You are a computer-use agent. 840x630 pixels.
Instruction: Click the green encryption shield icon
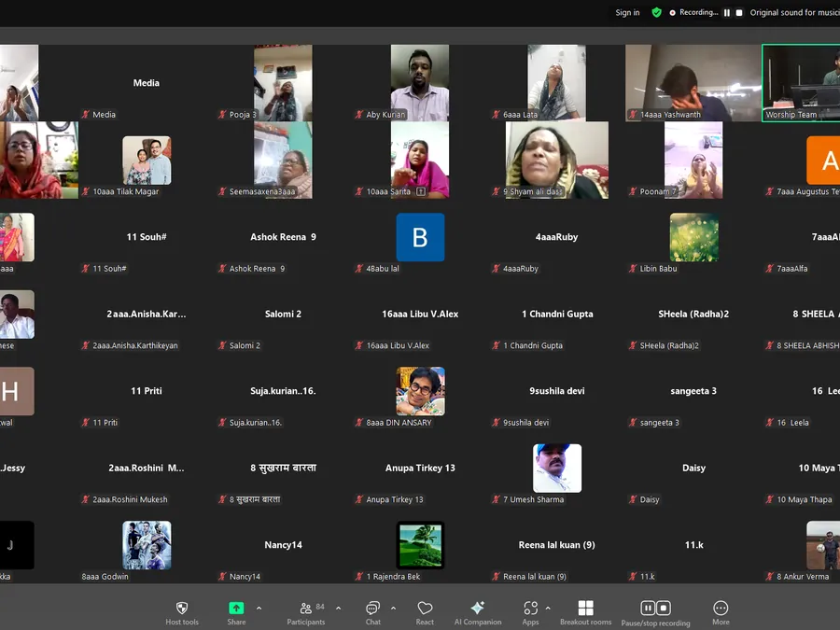pos(656,12)
